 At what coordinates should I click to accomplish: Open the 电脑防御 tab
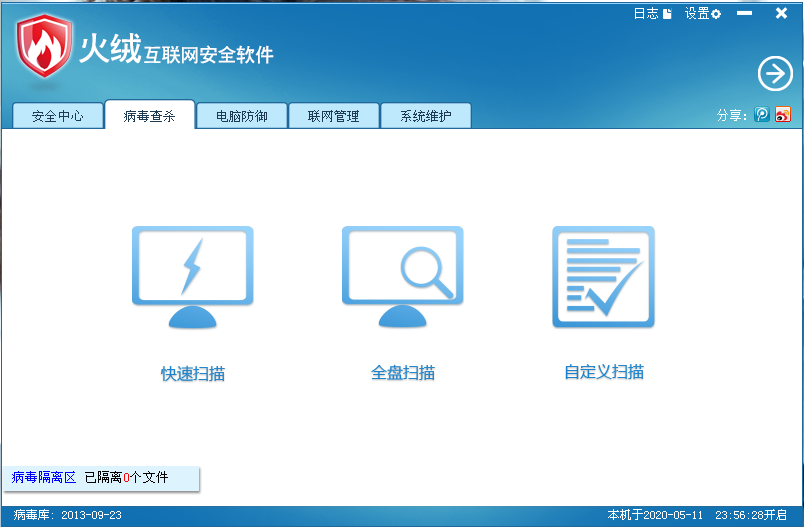242,116
